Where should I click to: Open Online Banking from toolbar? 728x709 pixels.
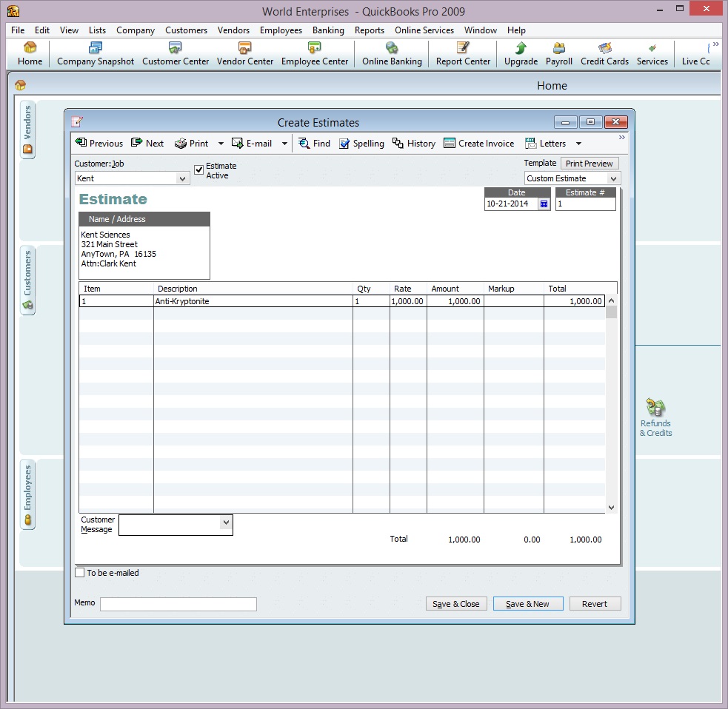(x=392, y=54)
